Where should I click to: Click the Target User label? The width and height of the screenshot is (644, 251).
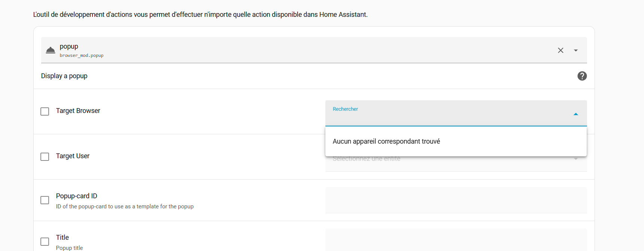pyautogui.click(x=73, y=156)
